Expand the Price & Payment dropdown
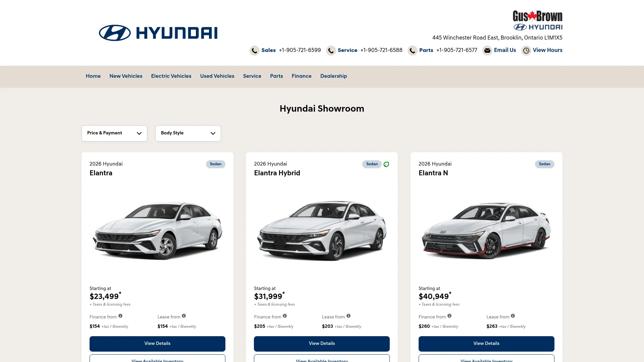 click(114, 133)
